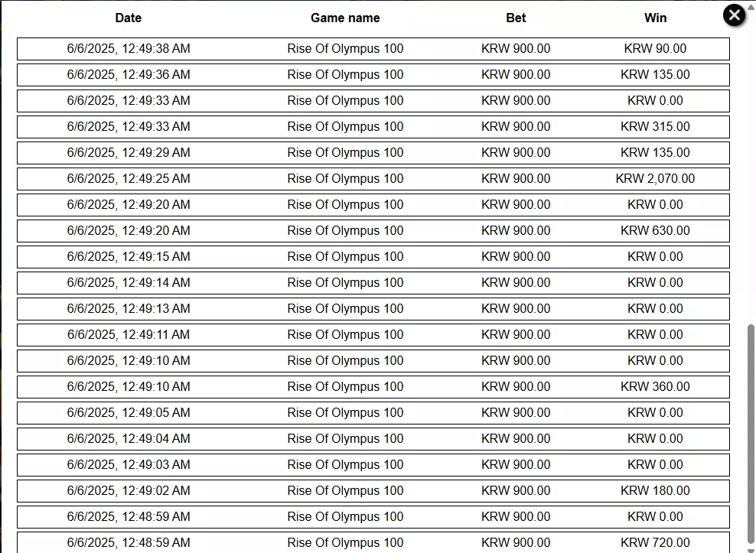Click Rise Of Olympus 100 in 12:49:25 row
Screen dimensions: 756x553
point(345,179)
